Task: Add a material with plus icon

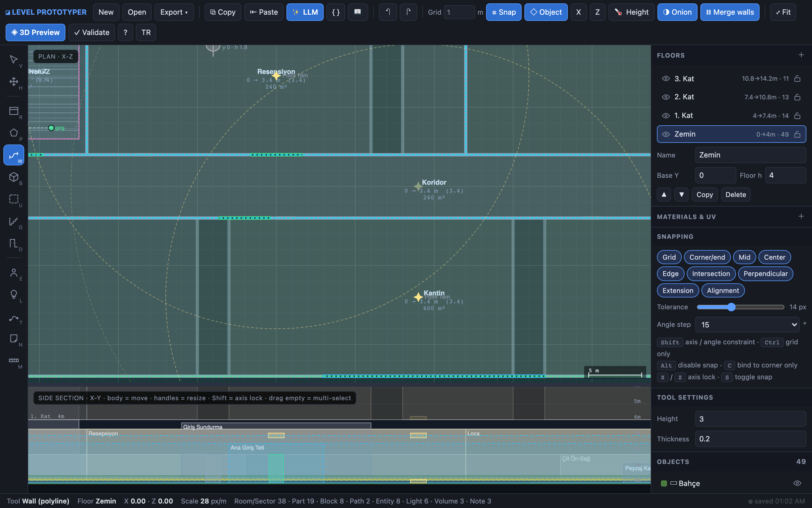Action: 801,216
